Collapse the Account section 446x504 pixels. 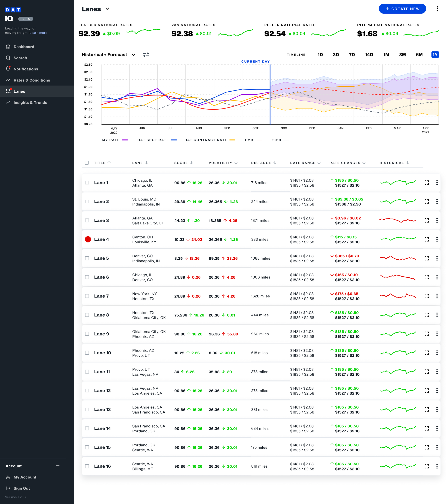[x=57, y=466]
